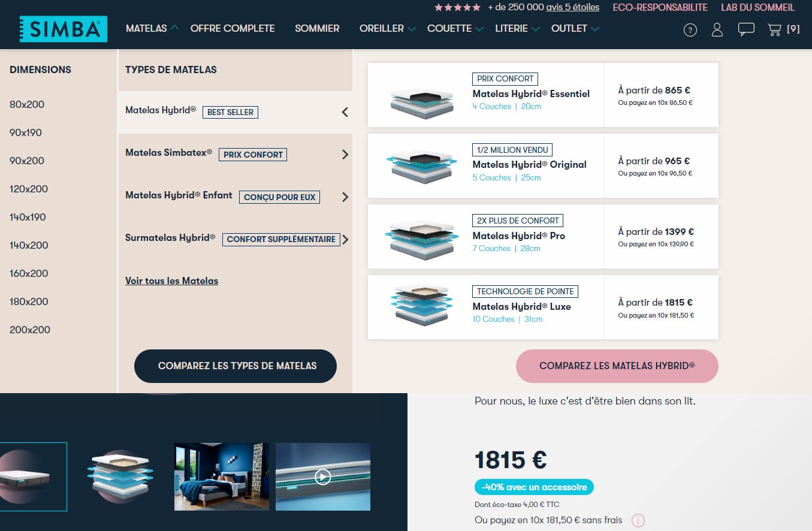This screenshot has width=812, height=531.
Task: Click the five-star rating icons
Action: [x=457, y=7]
